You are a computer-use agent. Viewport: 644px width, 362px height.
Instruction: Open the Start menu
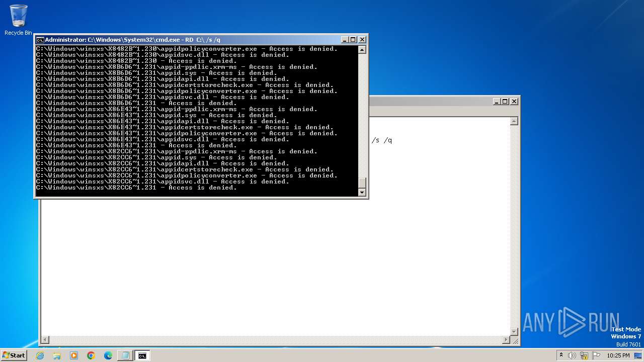click(14, 355)
